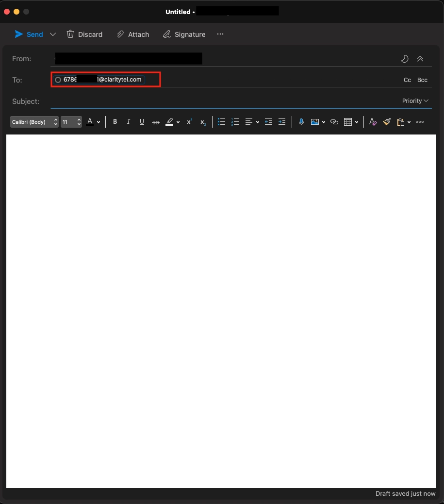The height and width of the screenshot is (504, 444).
Task: Insert a numbered list
Action: pyautogui.click(x=235, y=122)
